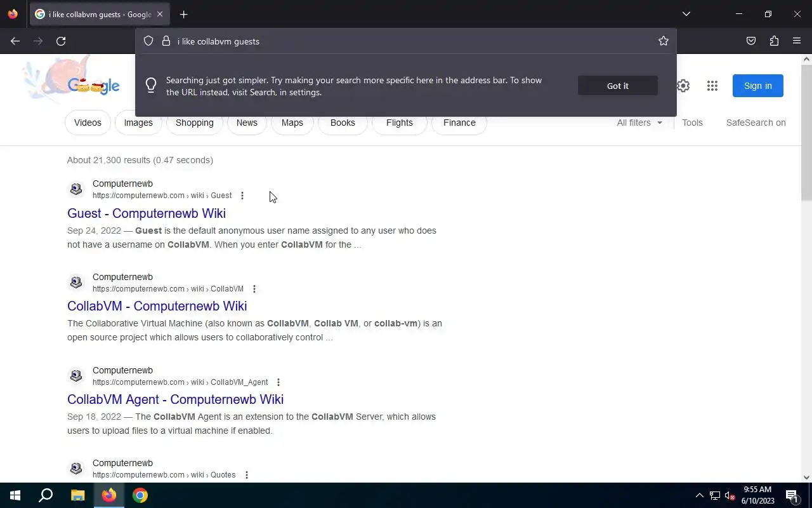Open the taskbar volume icon
The width and height of the screenshot is (812, 508).
click(x=730, y=495)
